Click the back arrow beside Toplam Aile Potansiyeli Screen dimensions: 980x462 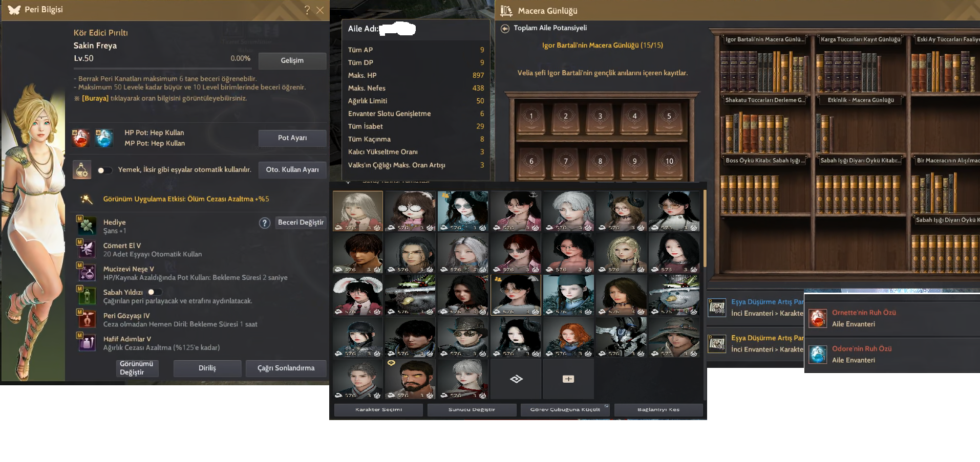point(505,29)
